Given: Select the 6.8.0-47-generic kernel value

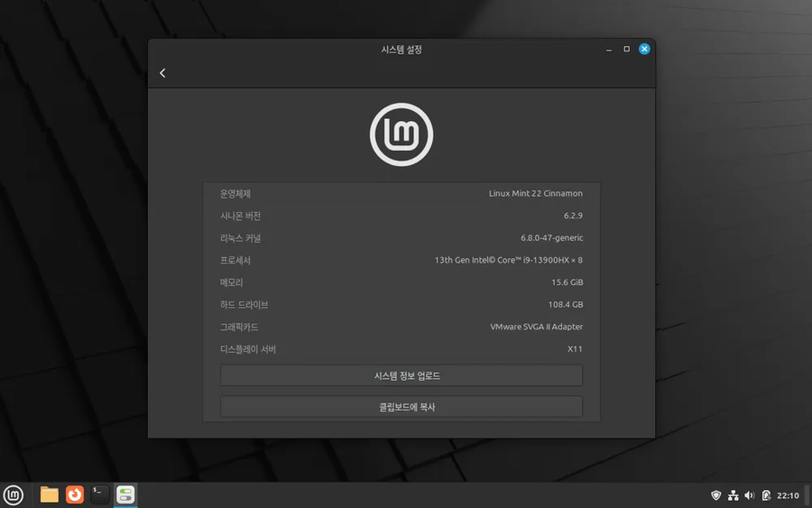Looking at the screenshot, I should [x=551, y=237].
